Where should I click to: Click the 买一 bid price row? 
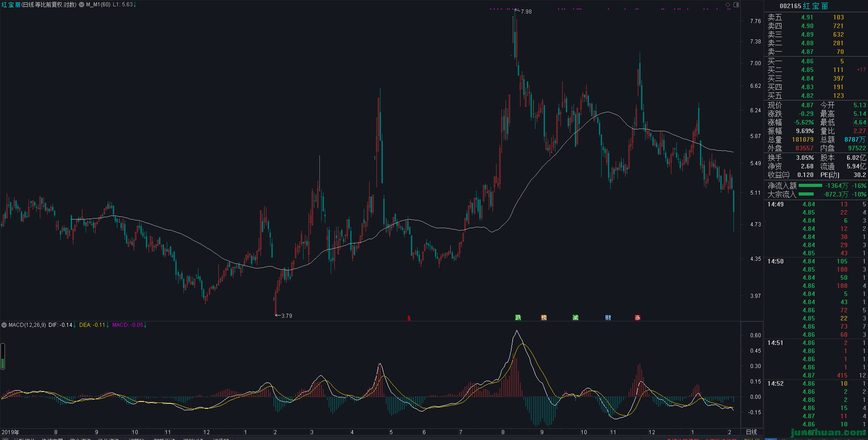(815, 61)
